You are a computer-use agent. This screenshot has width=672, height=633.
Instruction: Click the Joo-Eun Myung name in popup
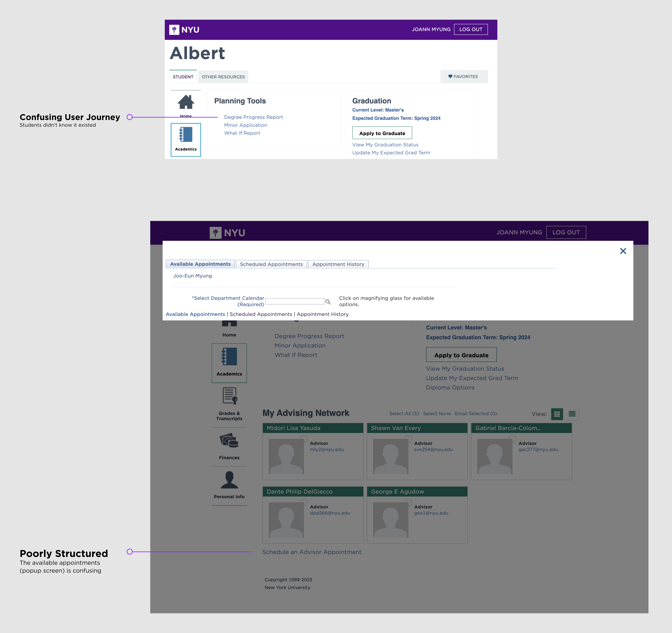click(x=193, y=276)
